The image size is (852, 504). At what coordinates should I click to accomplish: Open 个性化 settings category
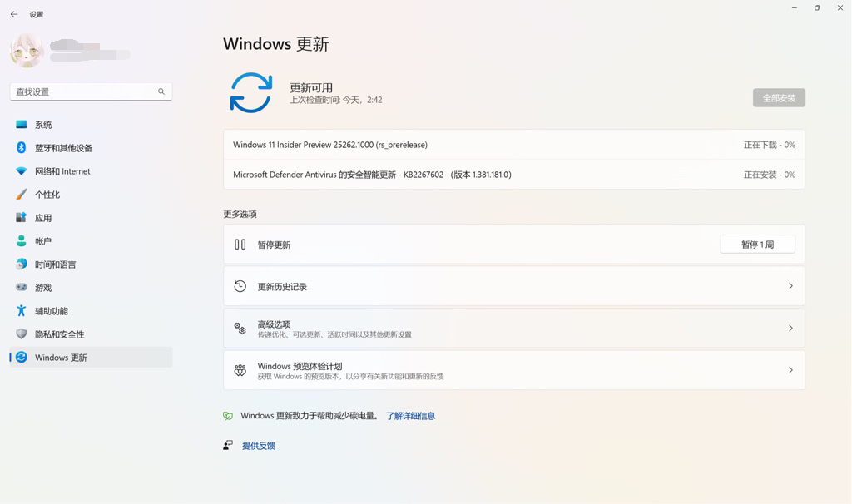click(91, 195)
